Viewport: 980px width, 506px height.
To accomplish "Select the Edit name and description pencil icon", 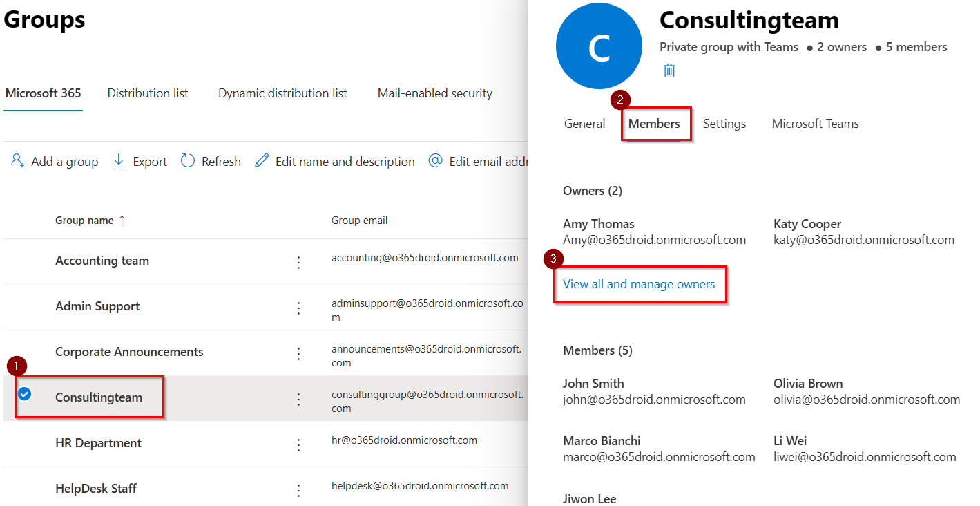I will point(261,160).
